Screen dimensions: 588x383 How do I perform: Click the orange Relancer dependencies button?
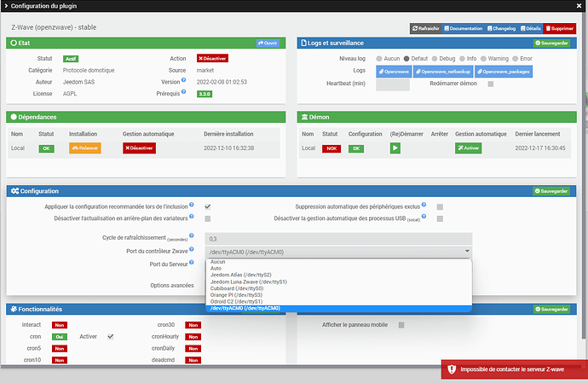click(85, 148)
